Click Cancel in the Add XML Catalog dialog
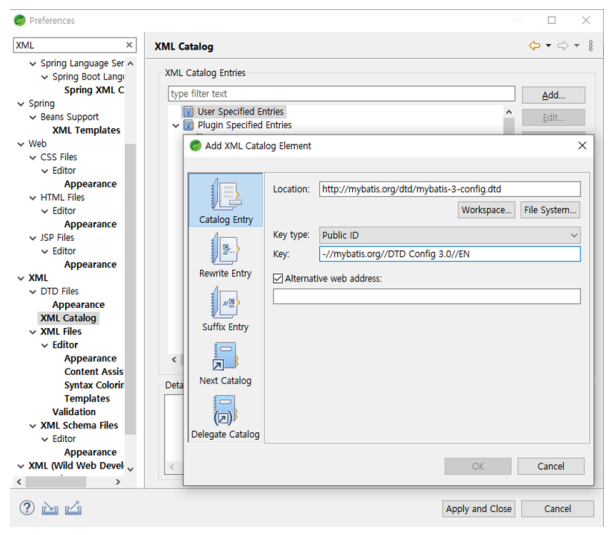The width and height of the screenshot is (615, 535). coord(551,466)
